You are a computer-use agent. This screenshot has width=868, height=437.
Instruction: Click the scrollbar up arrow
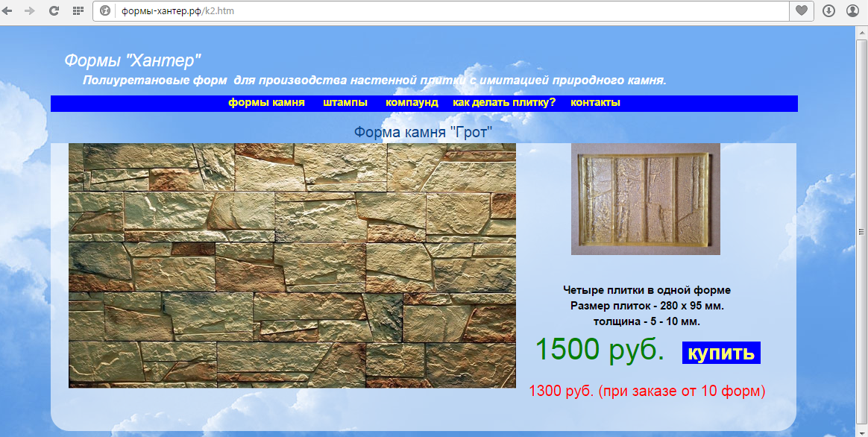coord(862,32)
